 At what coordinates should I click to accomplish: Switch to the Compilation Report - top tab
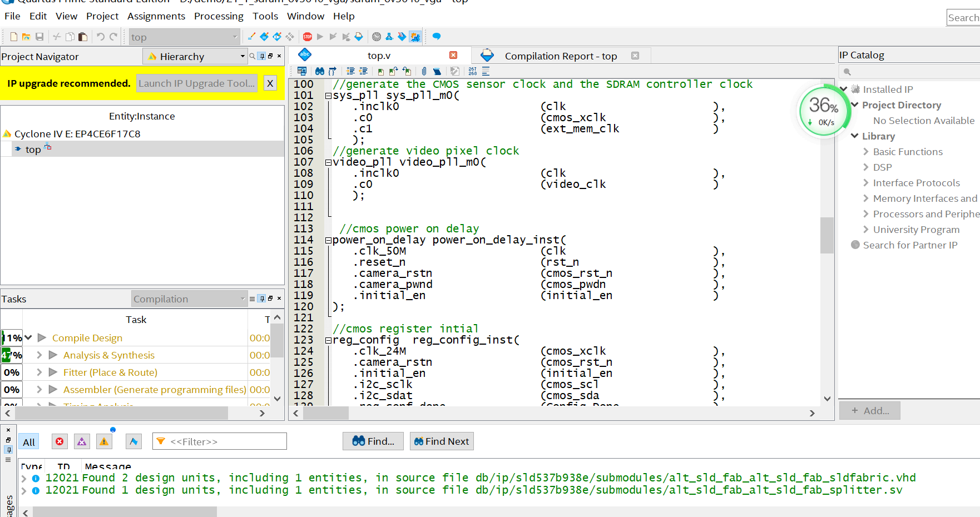(561, 56)
